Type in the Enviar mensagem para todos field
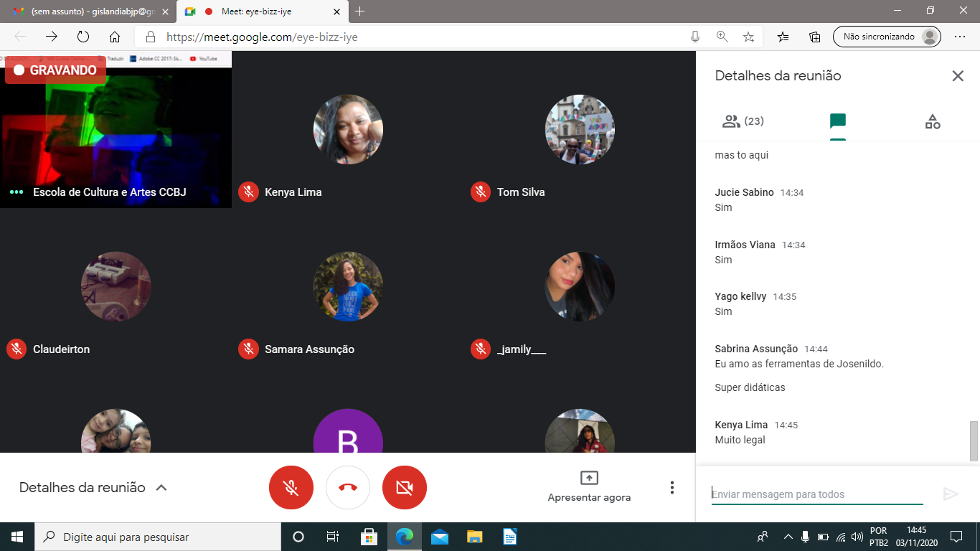Image resolution: width=980 pixels, height=551 pixels. coord(816,494)
